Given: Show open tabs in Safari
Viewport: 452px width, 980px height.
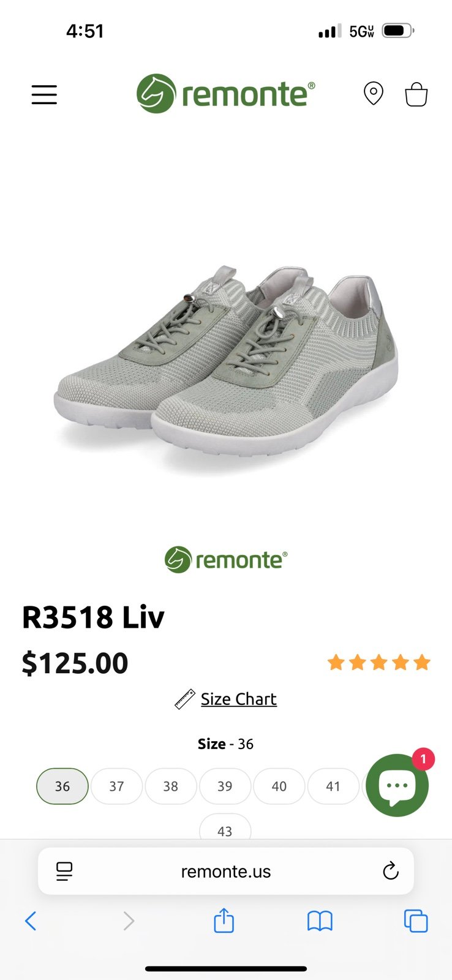Looking at the screenshot, I should 416,921.
